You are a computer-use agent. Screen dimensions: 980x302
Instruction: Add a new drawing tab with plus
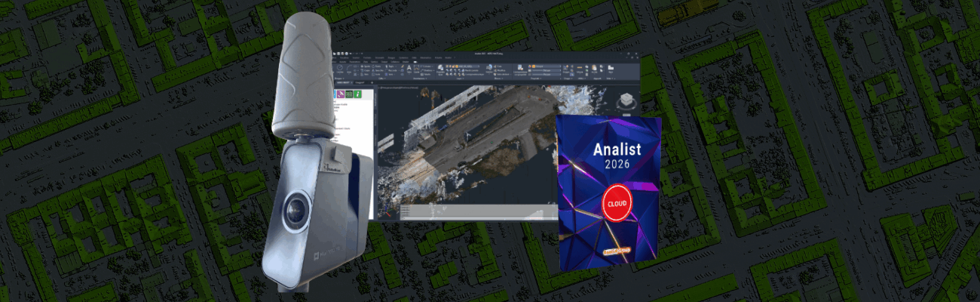click(372, 82)
